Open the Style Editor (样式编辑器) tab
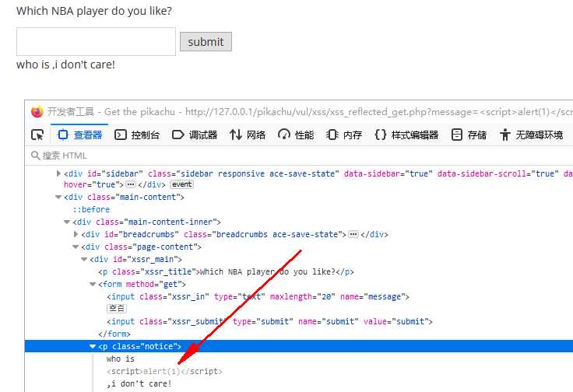The image size is (573, 392). click(x=406, y=135)
